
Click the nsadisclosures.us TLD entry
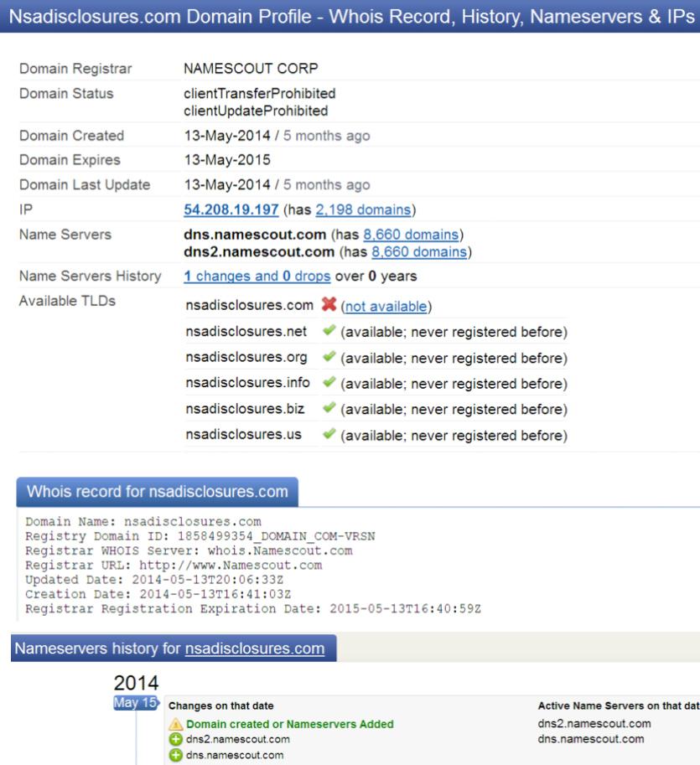click(x=244, y=434)
